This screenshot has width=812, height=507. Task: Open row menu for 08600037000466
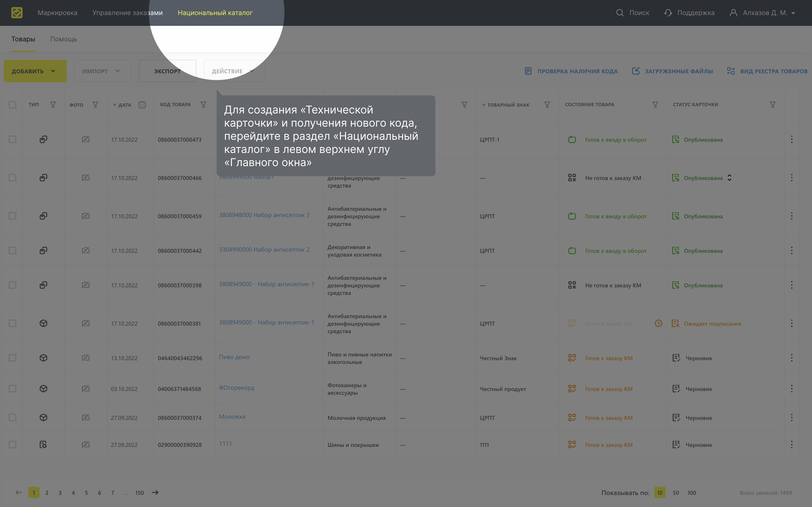coord(792,177)
